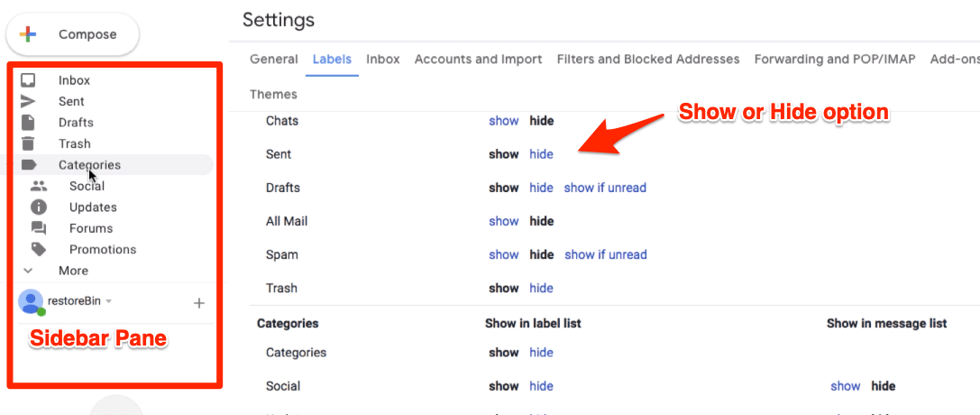
Task: Click the restoreBin avatar icon
Action: point(32,302)
